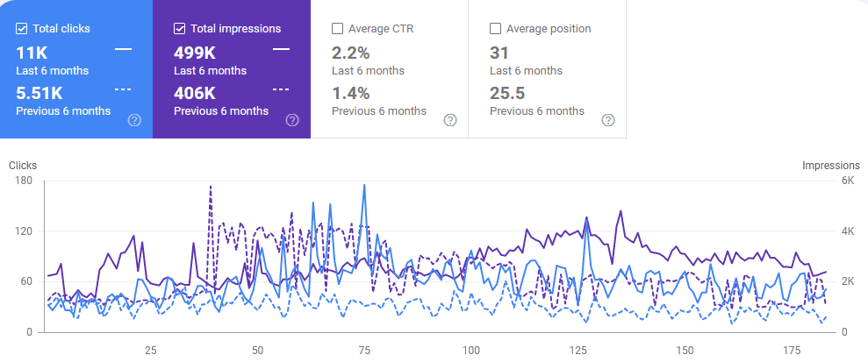The width and height of the screenshot is (868, 362).
Task: Click solid line legend in Total clicks card
Action: click(123, 48)
